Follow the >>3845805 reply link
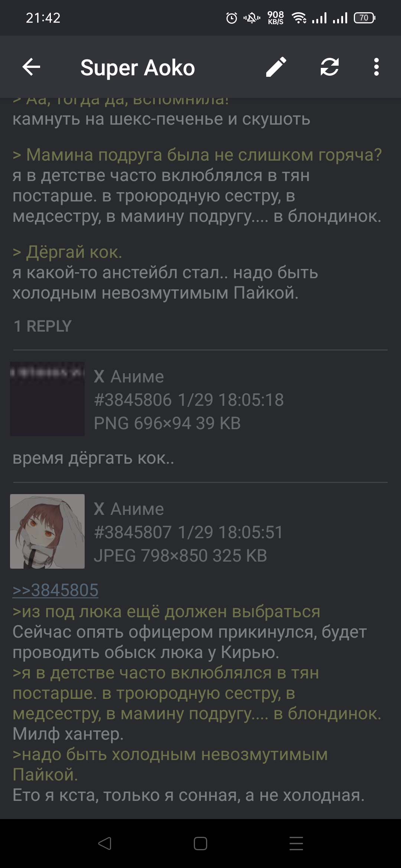The width and height of the screenshot is (401, 868). click(x=56, y=590)
